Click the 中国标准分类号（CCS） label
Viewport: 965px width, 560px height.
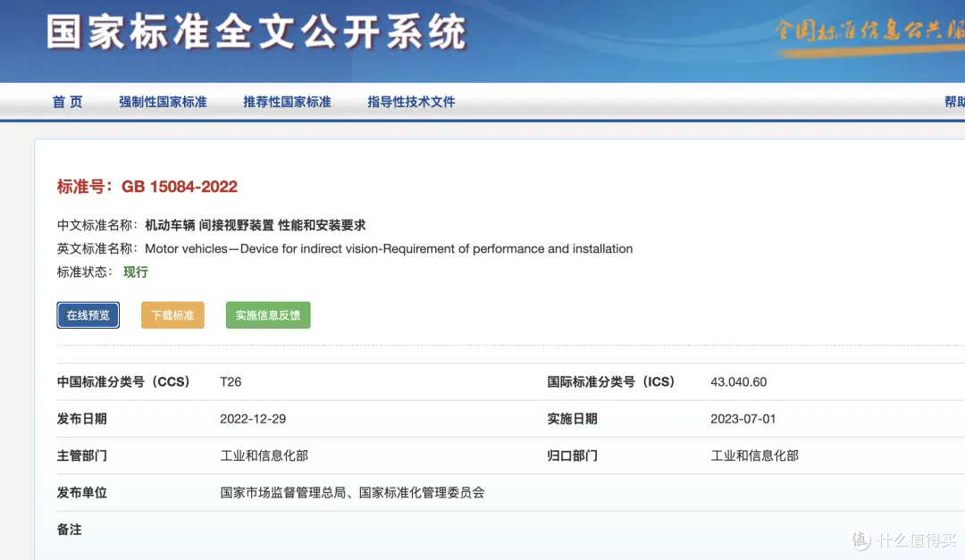(x=123, y=382)
